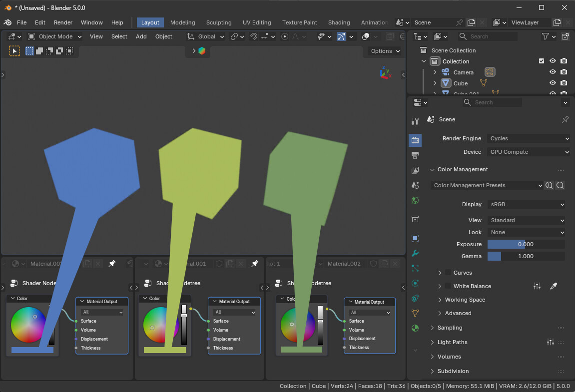Screen dimensions: 575x392
Task: Open the Object Mode dropdown
Action: coord(54,36)
